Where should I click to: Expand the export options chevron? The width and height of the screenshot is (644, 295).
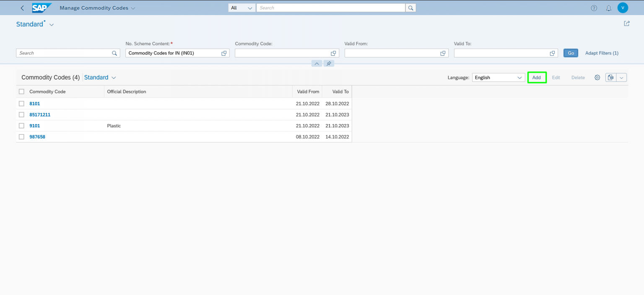622,77
